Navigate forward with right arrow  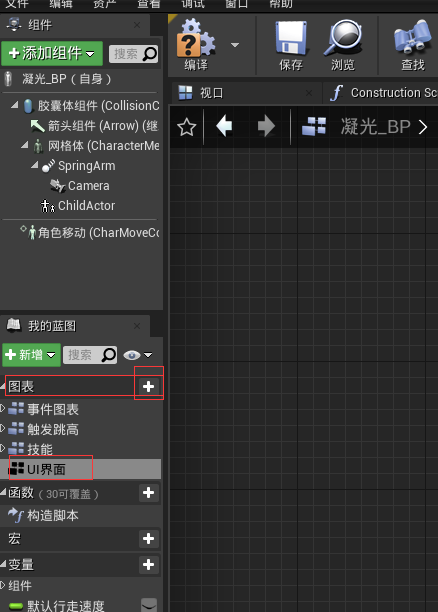266,126
